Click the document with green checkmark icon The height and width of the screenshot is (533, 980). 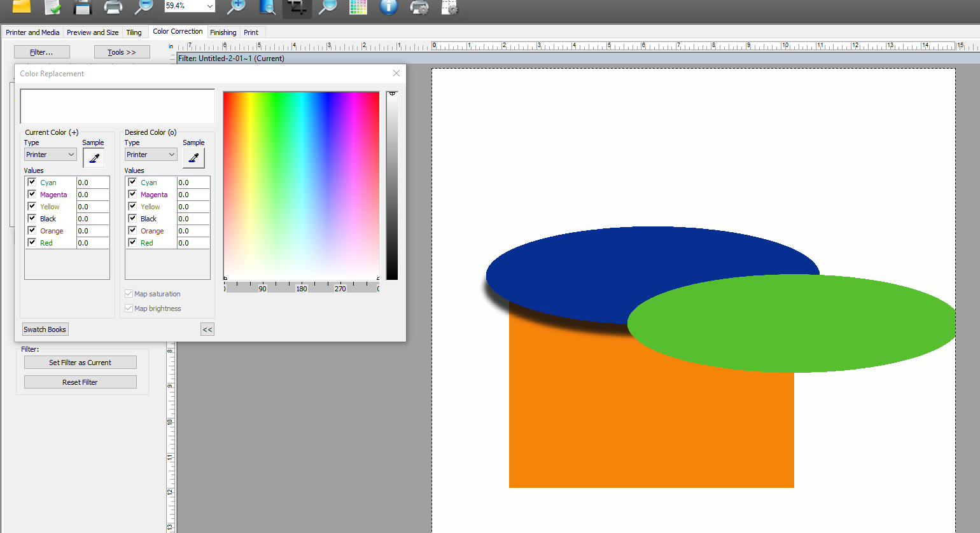52,7
